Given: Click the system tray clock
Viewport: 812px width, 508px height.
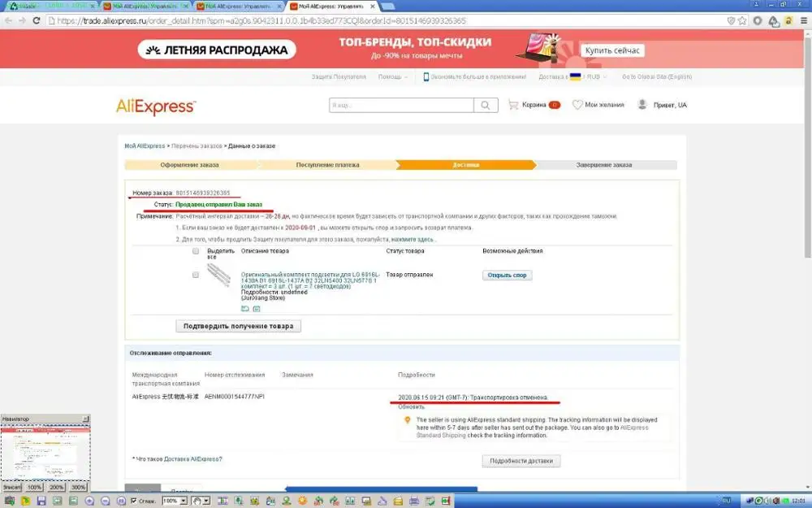Looking at the screenshot, I should pos(798,501).
